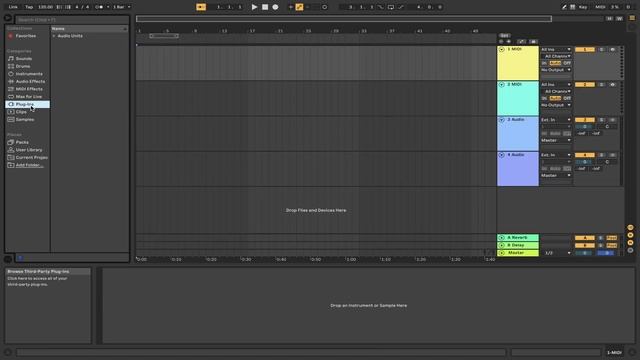640x360 pixels.
Task: Open All Ins input dropdown on 1 MIDI
Action: coord(556,49)
